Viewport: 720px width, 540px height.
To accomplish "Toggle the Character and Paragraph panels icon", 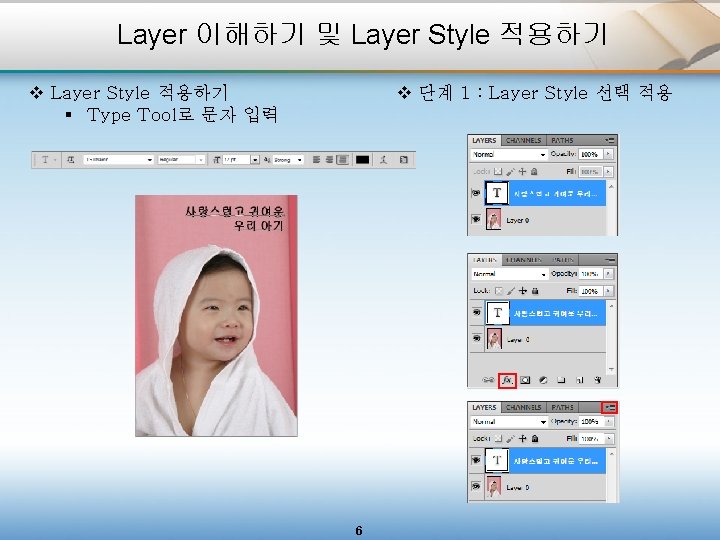I will 404,160.
